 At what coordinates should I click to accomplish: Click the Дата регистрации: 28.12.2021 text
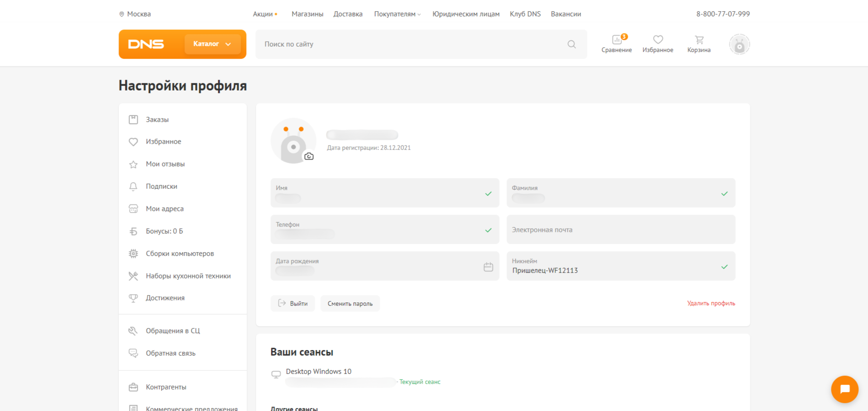(369, 148)
